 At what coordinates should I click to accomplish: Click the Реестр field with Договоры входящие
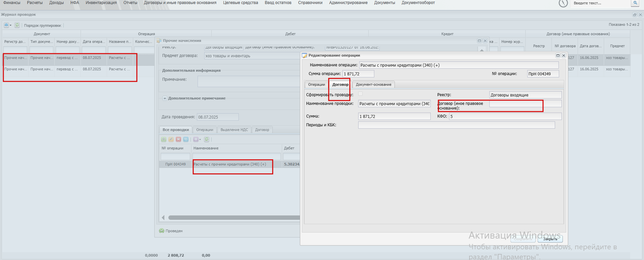[525, 95]
